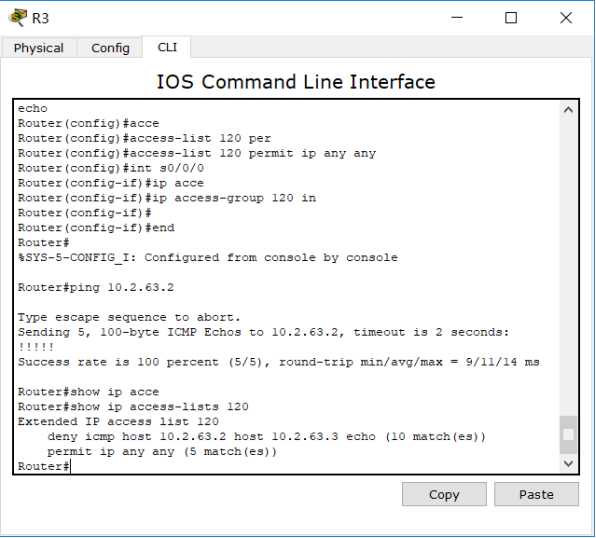The width and height of the screenshot is (596, 538).
Task: Click the 'permit ip any any (5 match(es))' entry
Action: (162, 451)
